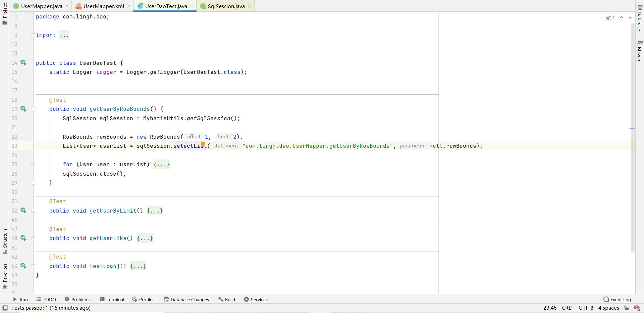Click the logger variable on line 15
The image size is (644, 313).
click(x=106, y=72)
